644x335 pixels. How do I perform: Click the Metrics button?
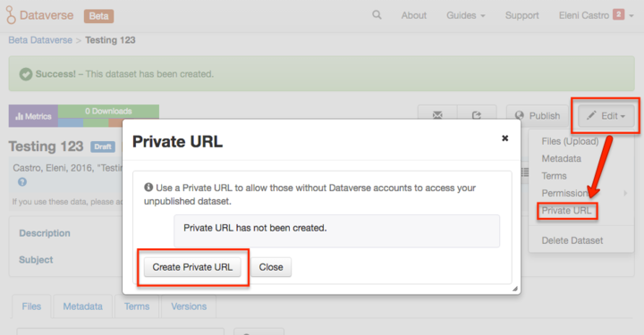(33, 116)
